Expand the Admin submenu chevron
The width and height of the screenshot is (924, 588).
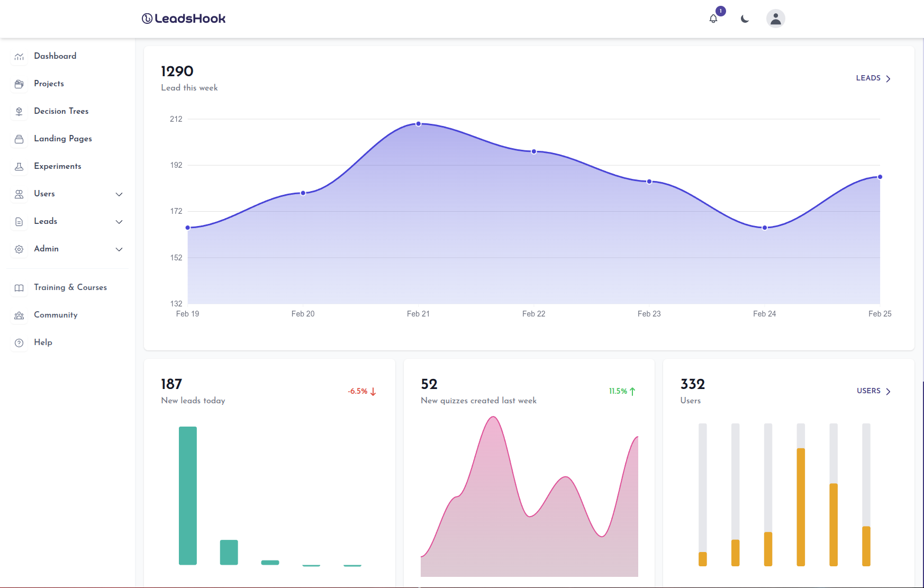click(119, 249)
